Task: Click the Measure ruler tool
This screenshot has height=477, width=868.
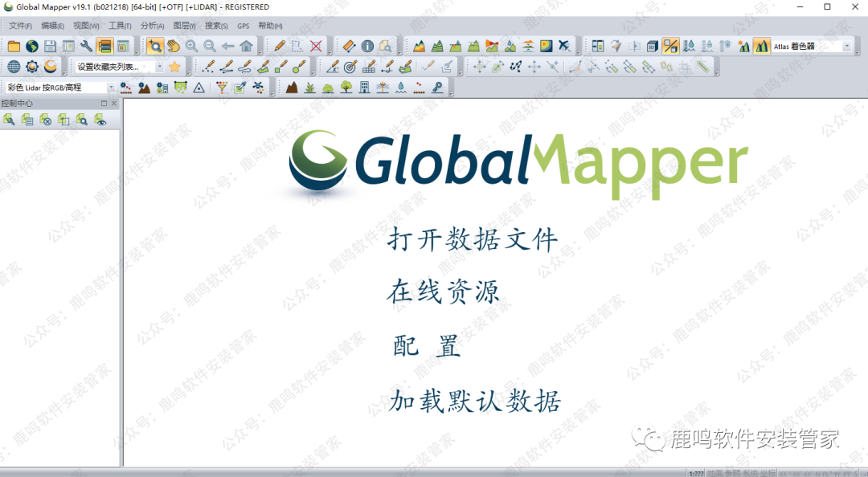Action: [x=349, y=47]
